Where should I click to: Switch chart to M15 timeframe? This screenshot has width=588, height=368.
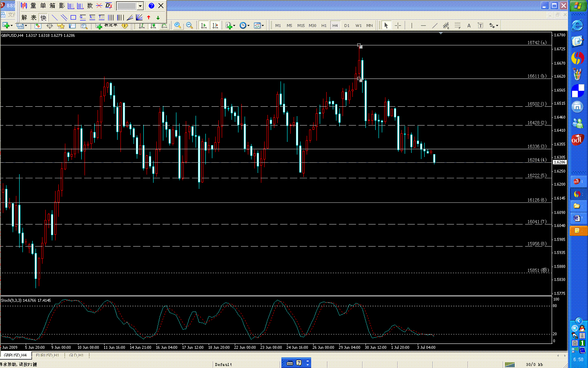pos(301,25)
